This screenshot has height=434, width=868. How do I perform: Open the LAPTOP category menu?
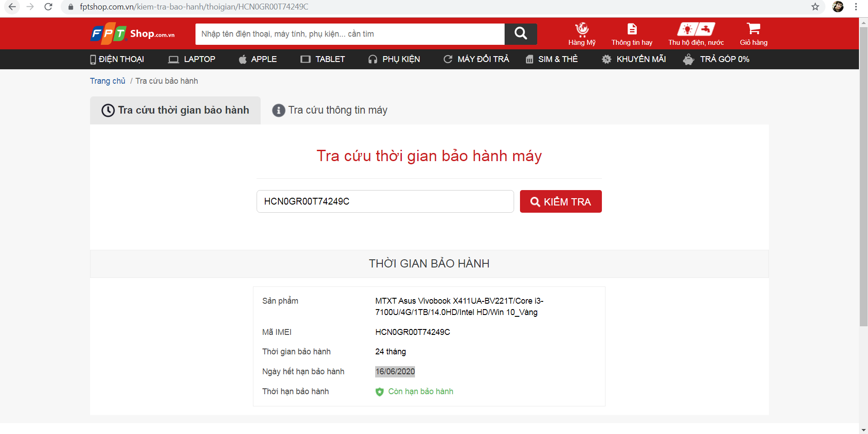[191, 59]
